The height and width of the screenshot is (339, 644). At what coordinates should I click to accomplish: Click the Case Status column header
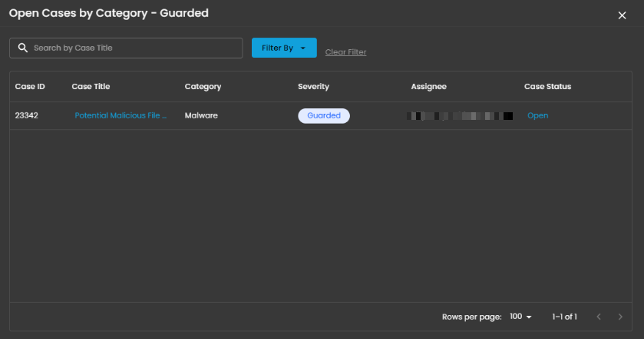point(547,87)
